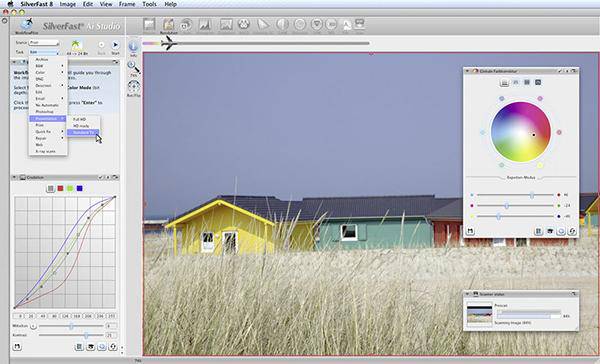
Task: Click the Midtone value input field
Action: click(111, 326)
